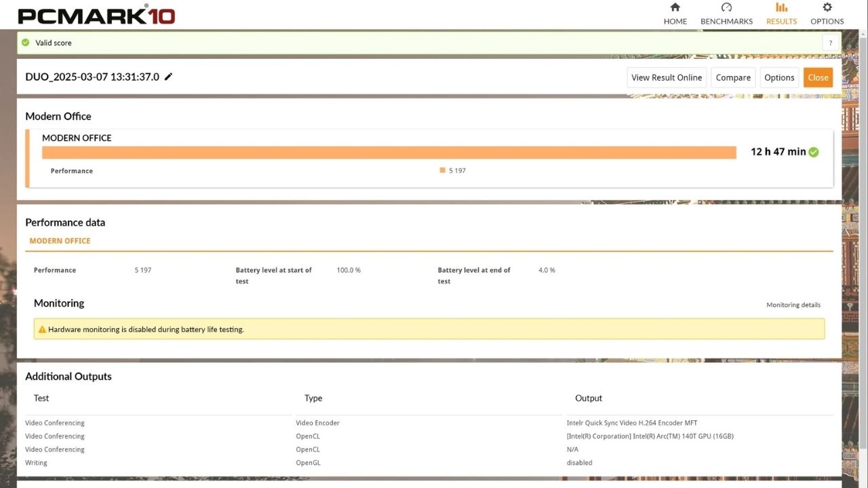Click the green valid score checkmark icon
Screen dimensions: 868x488
(26, 43)
